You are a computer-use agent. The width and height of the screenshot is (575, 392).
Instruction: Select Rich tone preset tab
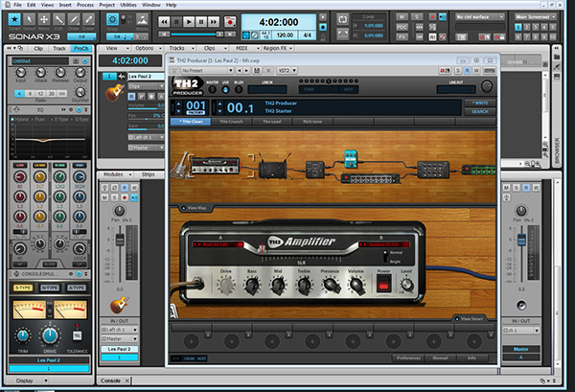pos(312,122)
